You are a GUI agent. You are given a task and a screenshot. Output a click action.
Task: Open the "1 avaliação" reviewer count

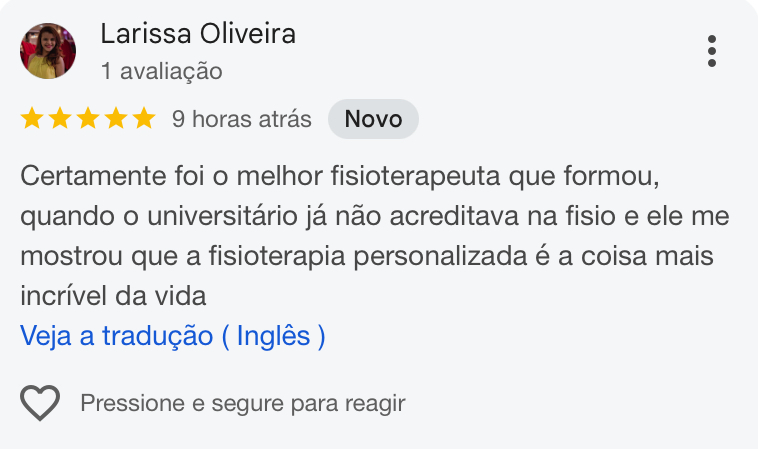(161, 71)
